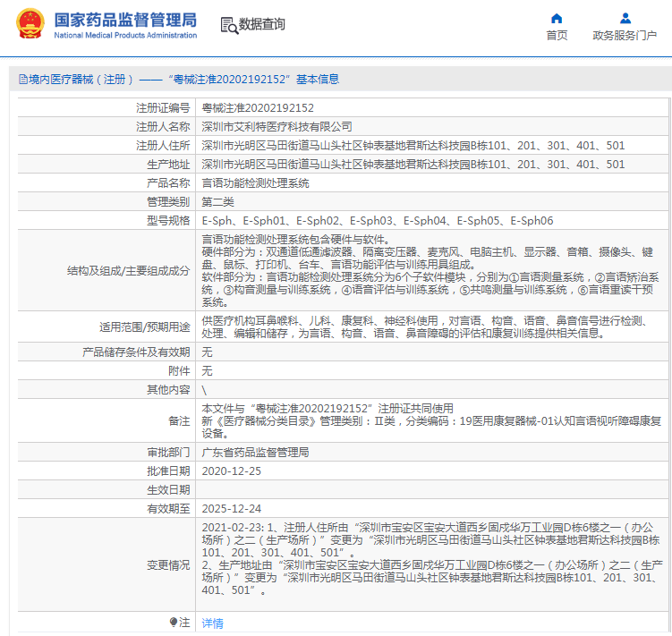The image size is (672, 636).
Task: Select 深圳市艾利特医疗科技有限公司 registrant name
Action: coord(276,127)
